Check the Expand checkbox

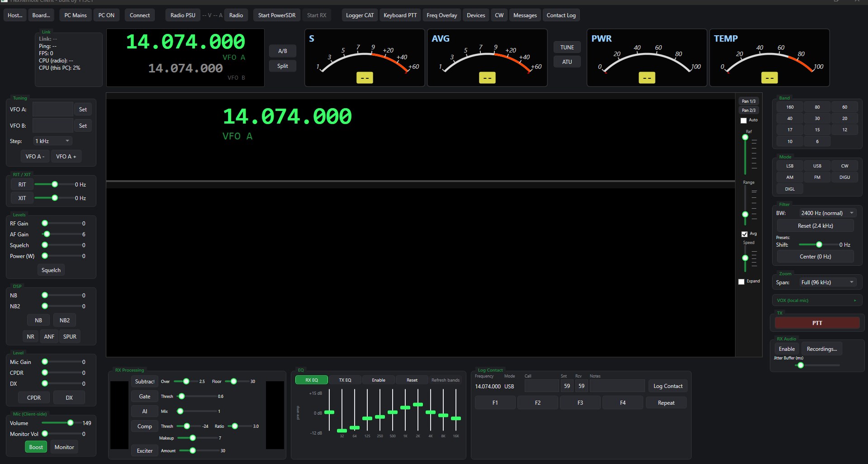(741, 282)
